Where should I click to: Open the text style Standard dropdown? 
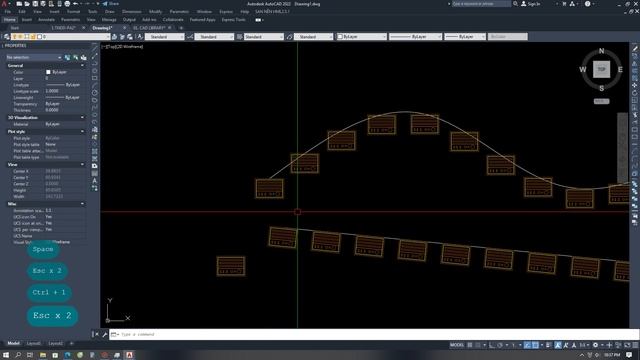(x=164, y=37)
